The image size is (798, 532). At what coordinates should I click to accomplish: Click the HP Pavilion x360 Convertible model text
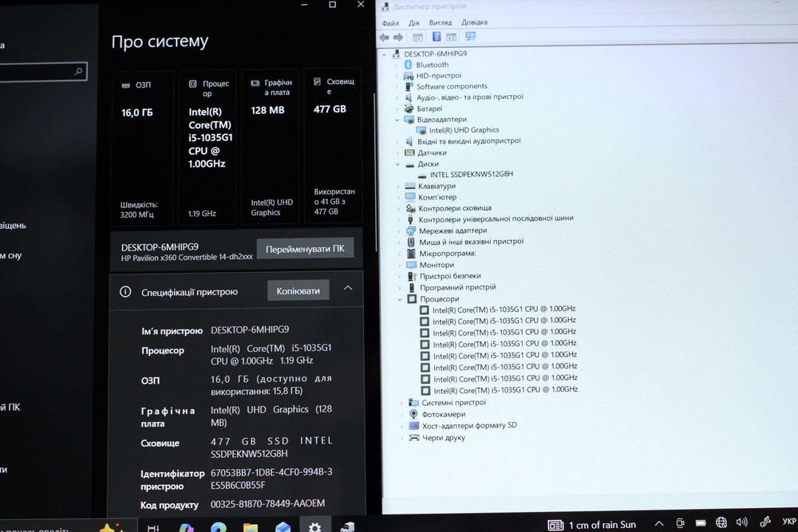[x=187, y=258]
